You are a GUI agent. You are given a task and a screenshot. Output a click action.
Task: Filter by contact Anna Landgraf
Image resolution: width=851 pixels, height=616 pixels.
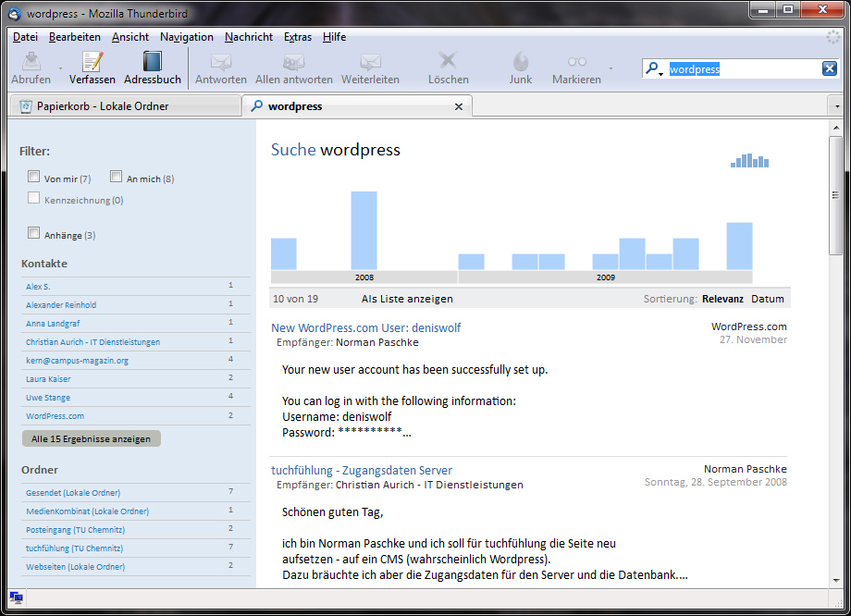click(53, 324)
